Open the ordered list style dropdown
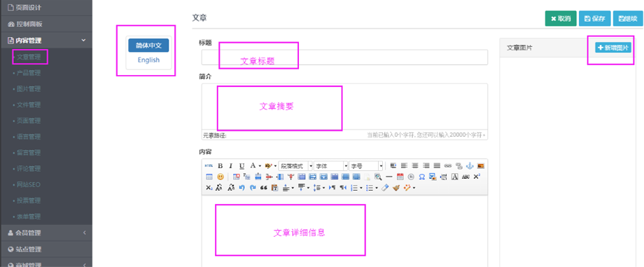 tap(361, 188)
